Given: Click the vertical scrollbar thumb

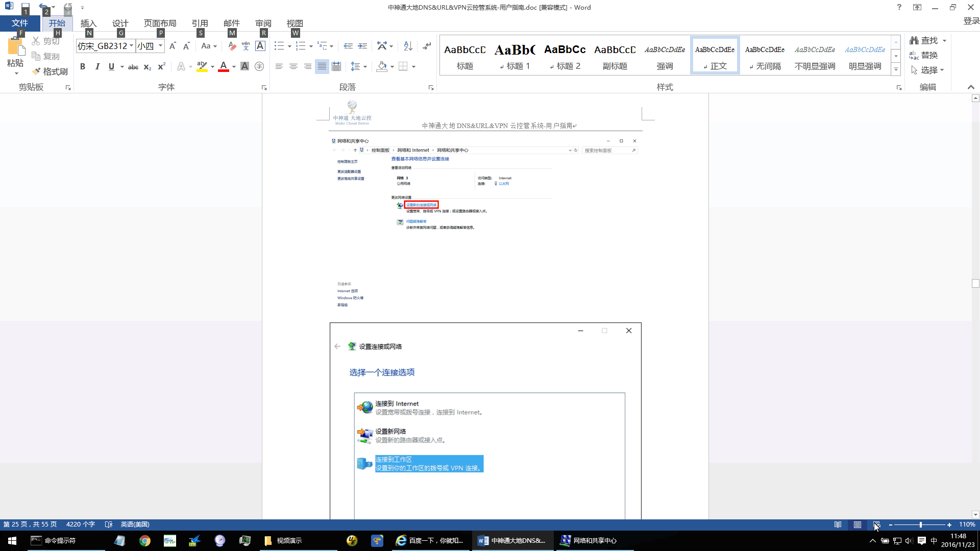Looking at the screenshot, I should (975, 283).
